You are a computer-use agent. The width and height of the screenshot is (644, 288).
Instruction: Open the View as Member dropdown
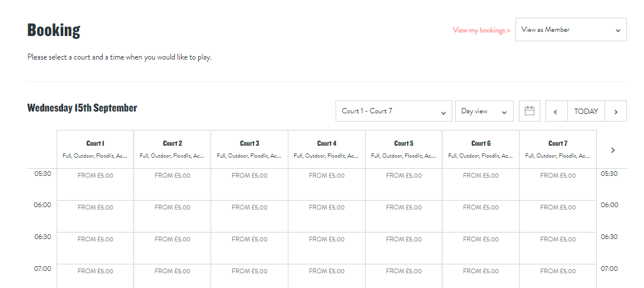click(570, 30)
